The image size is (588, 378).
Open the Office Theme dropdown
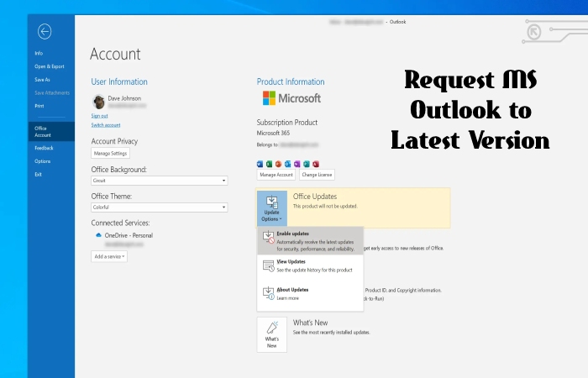[x=160, y=207]
